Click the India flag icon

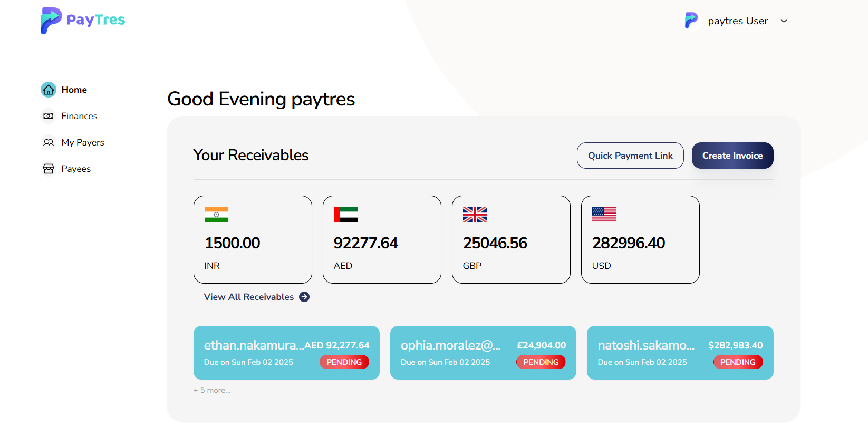216,215
